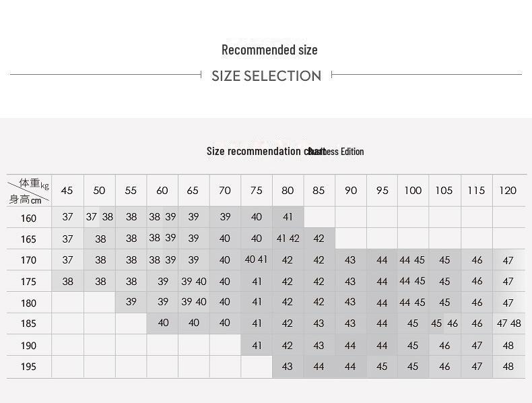Click the 180 cm height row label
532x403 pixels.
coord(28,303)
